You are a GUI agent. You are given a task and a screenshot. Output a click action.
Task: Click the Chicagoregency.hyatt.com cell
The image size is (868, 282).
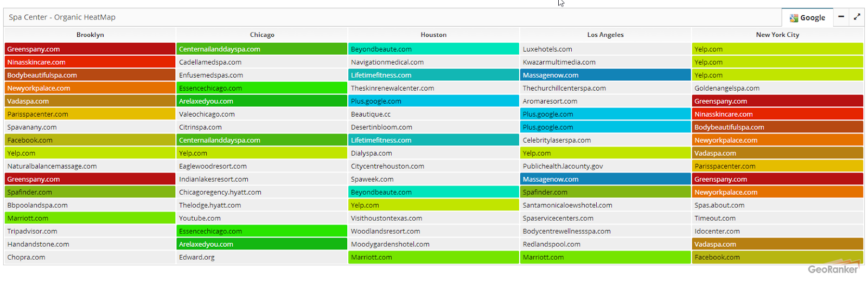tap(262, 192)
